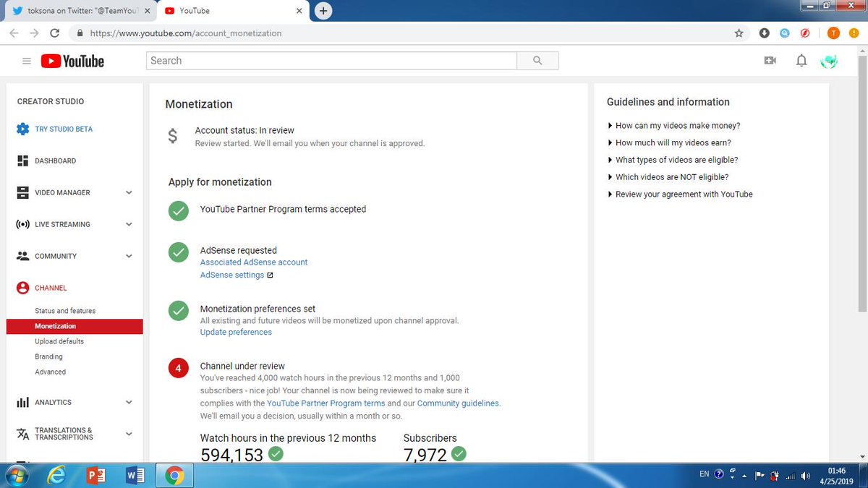This screenshot has height=488, width=868.
Task: Click the taskbar clock showing 01:46
Action: coord(836,471)
